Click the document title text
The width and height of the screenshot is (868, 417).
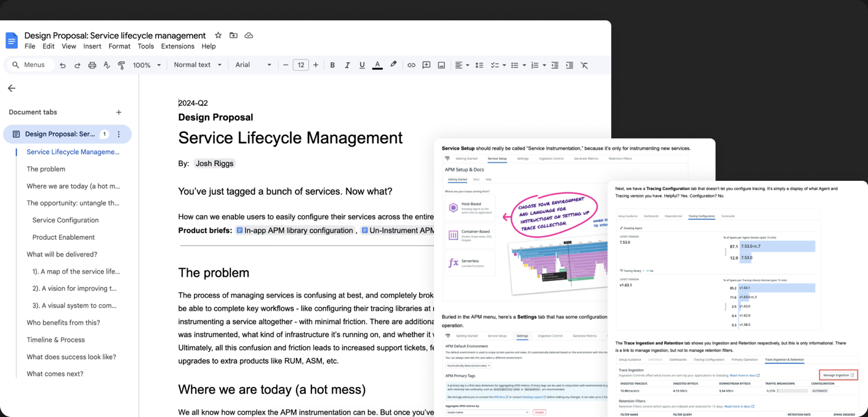(115, 36)
